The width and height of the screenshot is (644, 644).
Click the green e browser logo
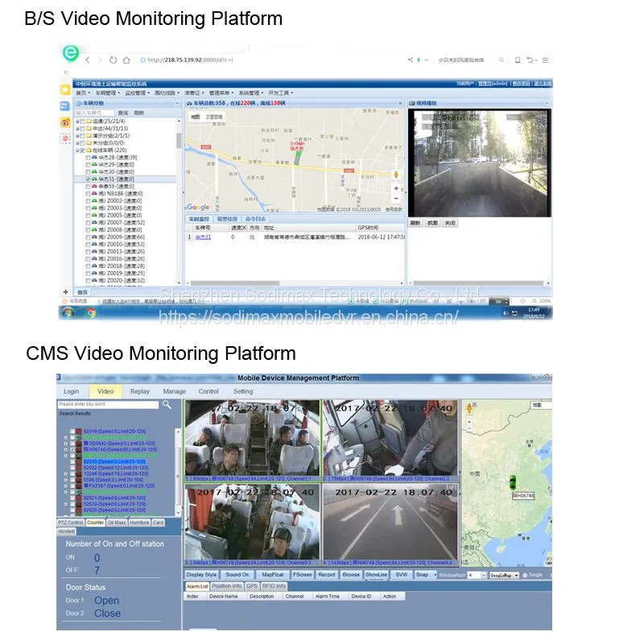pyautogui.click(x=71, y=53)
